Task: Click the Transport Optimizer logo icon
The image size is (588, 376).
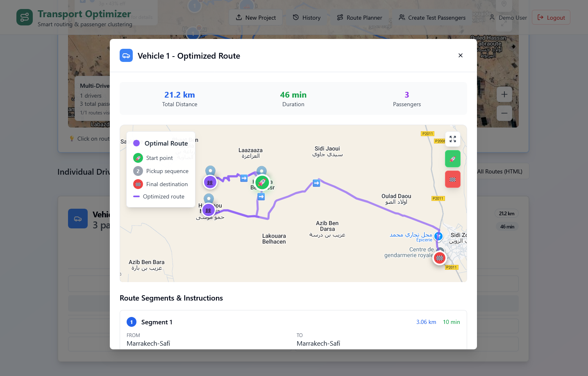Action: click(x=25, y=18)
